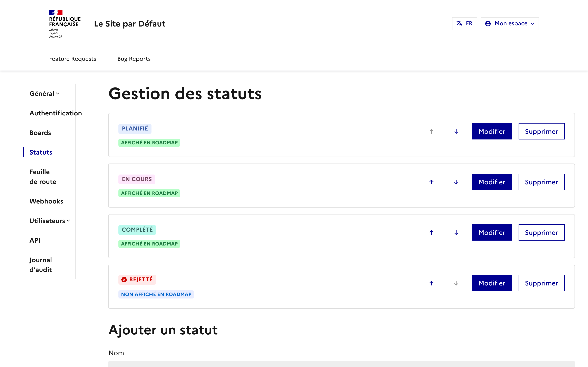Screen dimensions: 588x367
Task: Open the Bug Reports tab
Action: 134,59
